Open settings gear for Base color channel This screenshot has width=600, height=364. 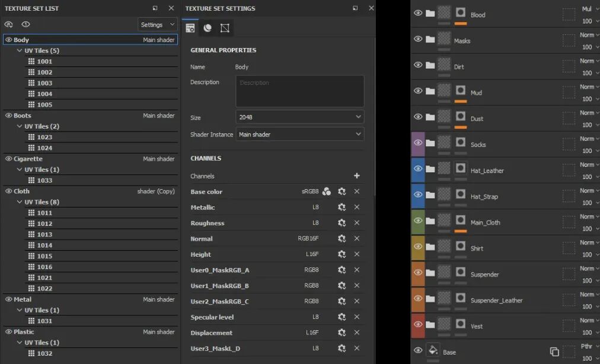coord(342,191)
